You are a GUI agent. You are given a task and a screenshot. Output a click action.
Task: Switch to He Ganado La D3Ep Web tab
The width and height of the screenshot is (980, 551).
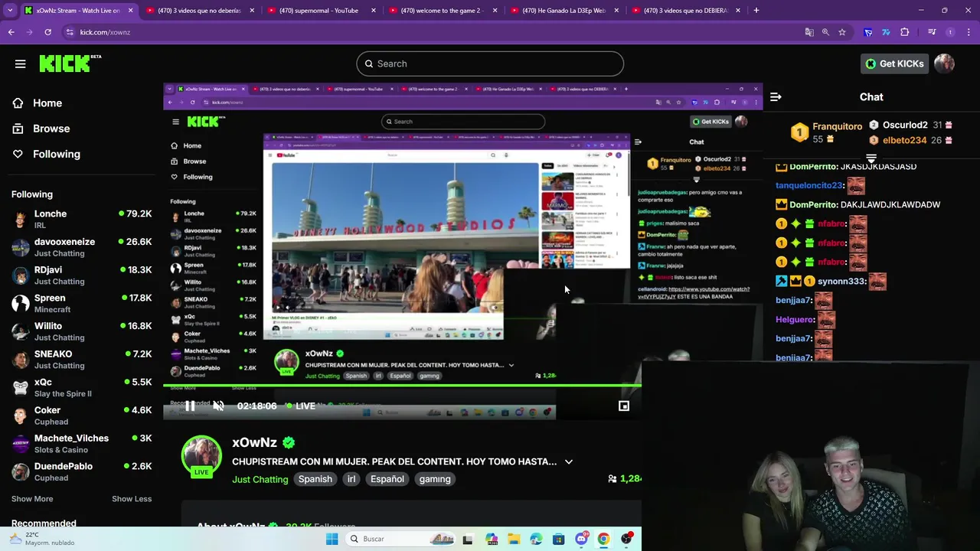565,11
